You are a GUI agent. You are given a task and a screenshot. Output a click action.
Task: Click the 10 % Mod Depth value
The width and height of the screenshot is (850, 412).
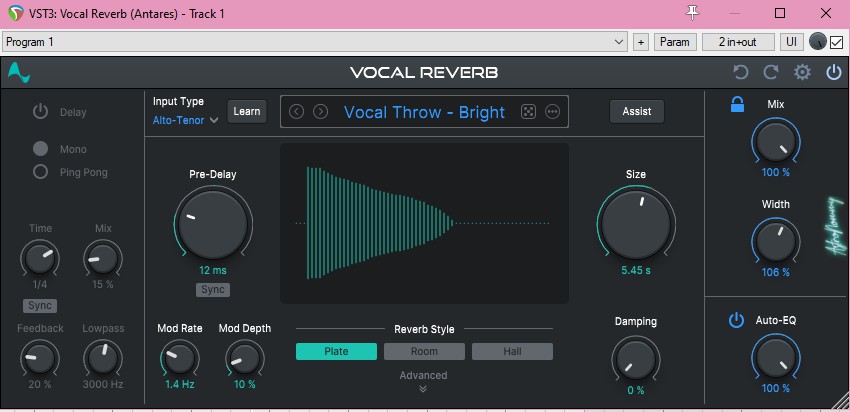coord(244,384)
